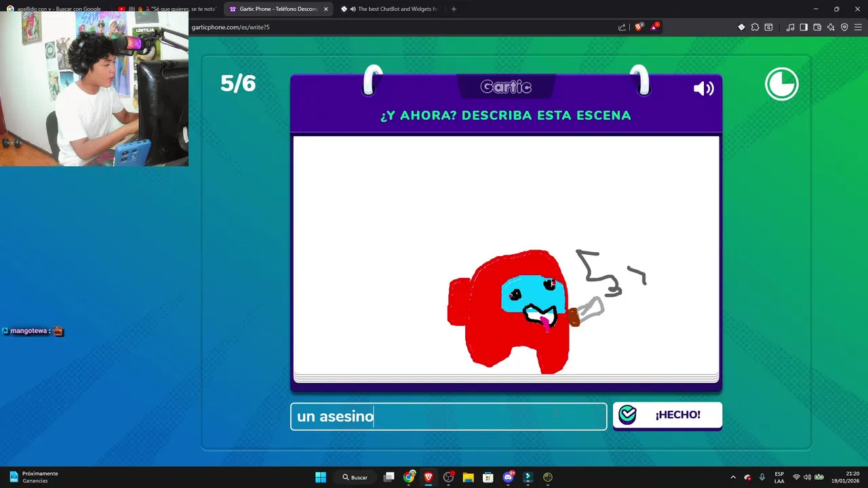The width and height of the screenshot is (868, 488).
Task: Focus the "un asesino" text input field
Action: click(449, 416)
